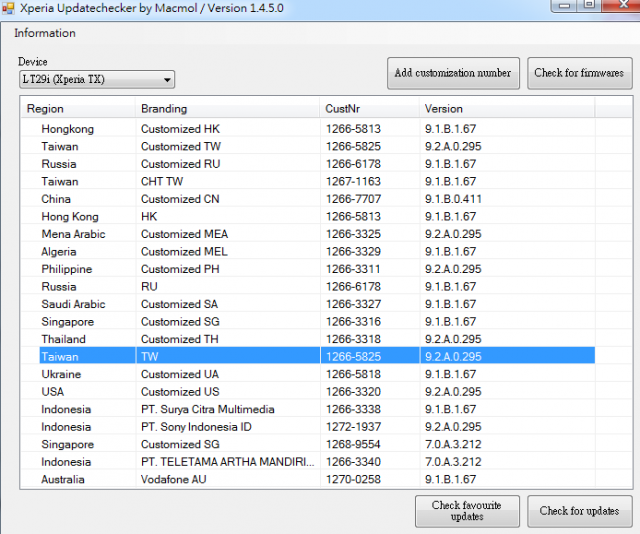Click CustNr 1266-3327 cell

[353, 305]
